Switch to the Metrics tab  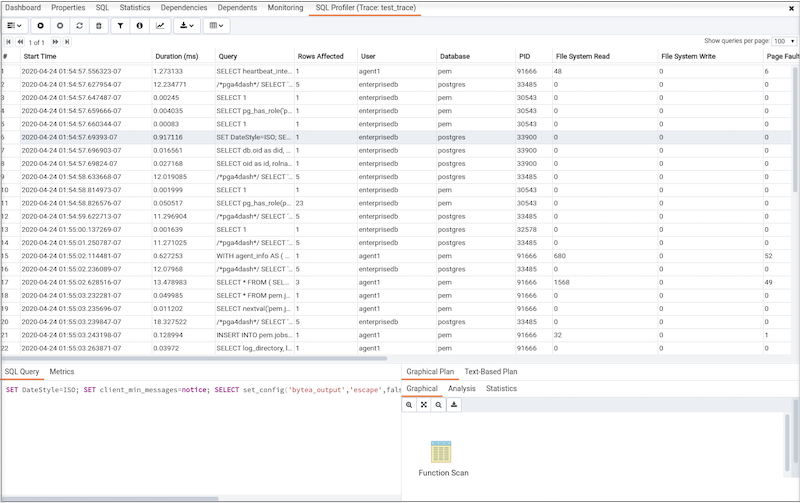62,372
